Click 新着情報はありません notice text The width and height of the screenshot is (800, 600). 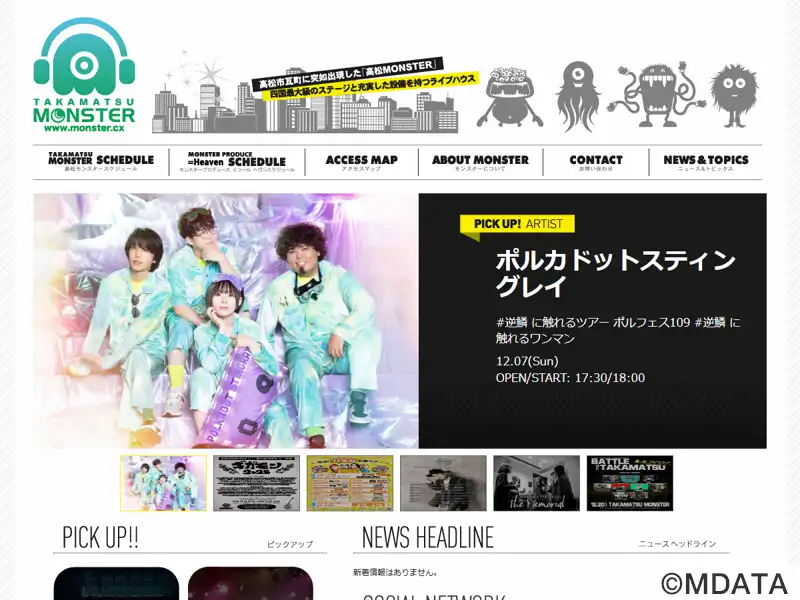tap(395, 572)
